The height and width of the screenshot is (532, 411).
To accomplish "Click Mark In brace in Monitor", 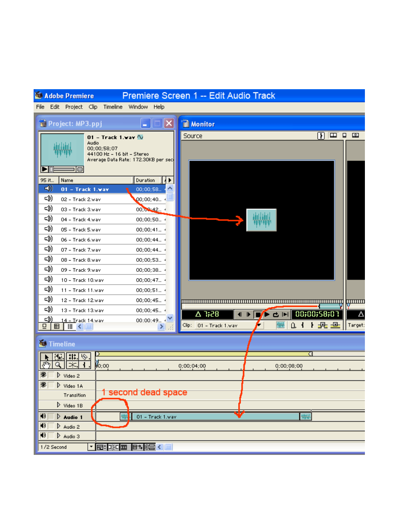I will 302,325.
